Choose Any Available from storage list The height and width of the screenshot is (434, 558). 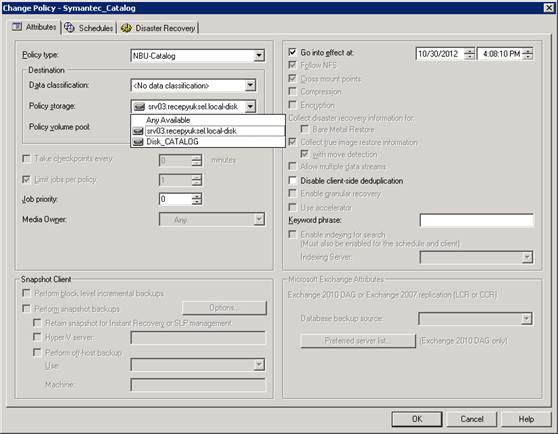coord(208,120)
